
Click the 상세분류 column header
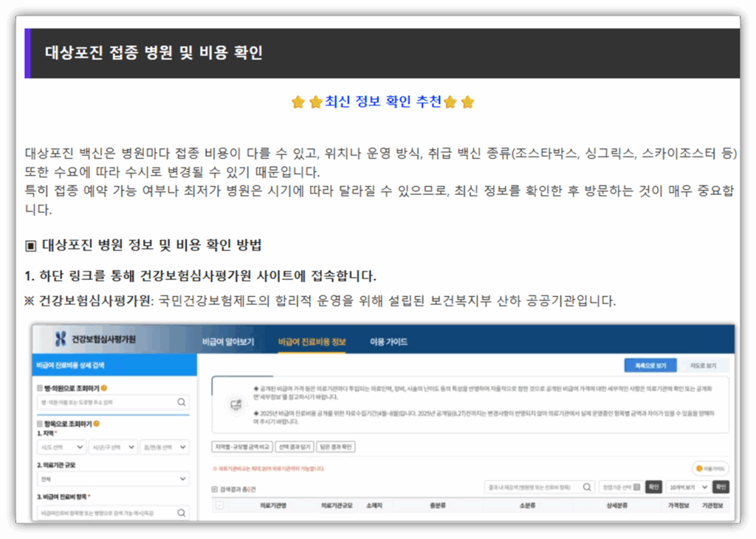click(x=616, y=505)
